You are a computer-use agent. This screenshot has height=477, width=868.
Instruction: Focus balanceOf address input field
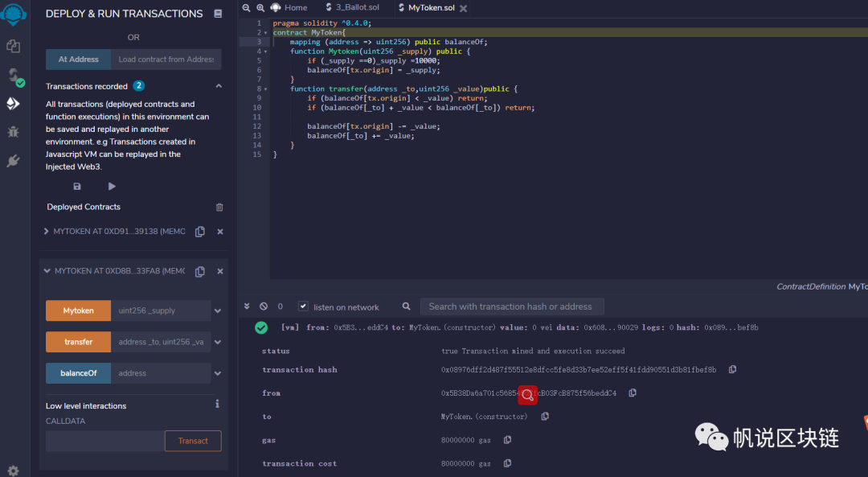pos(161,373)
